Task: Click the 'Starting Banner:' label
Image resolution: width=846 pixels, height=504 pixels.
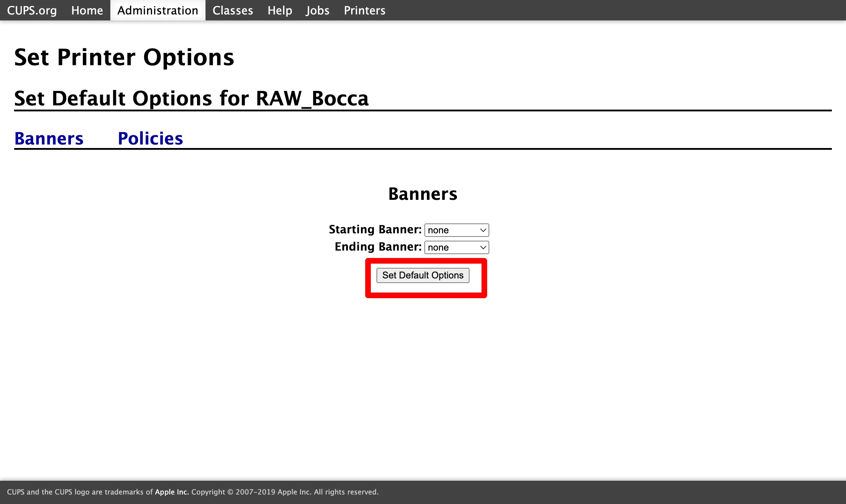Action: pyautogui.click(x=375, y=229)
